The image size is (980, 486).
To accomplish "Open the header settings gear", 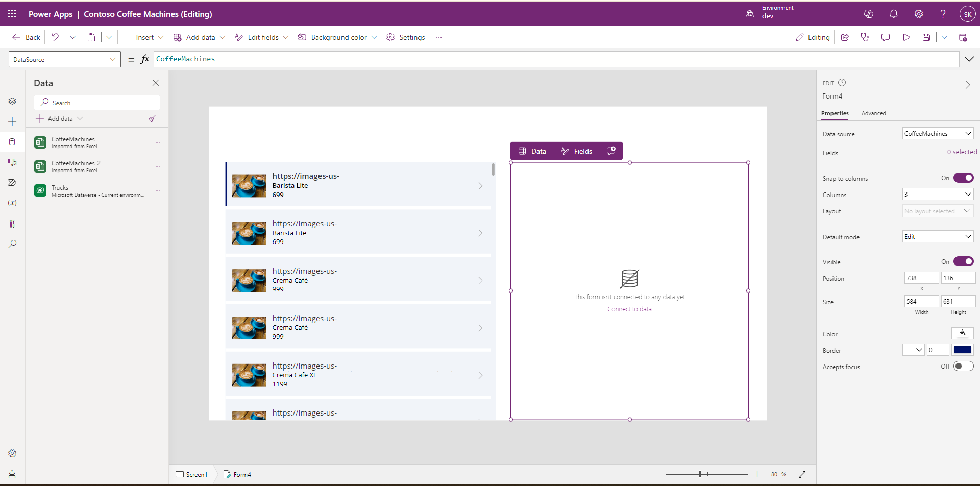I will pos(919,14).
